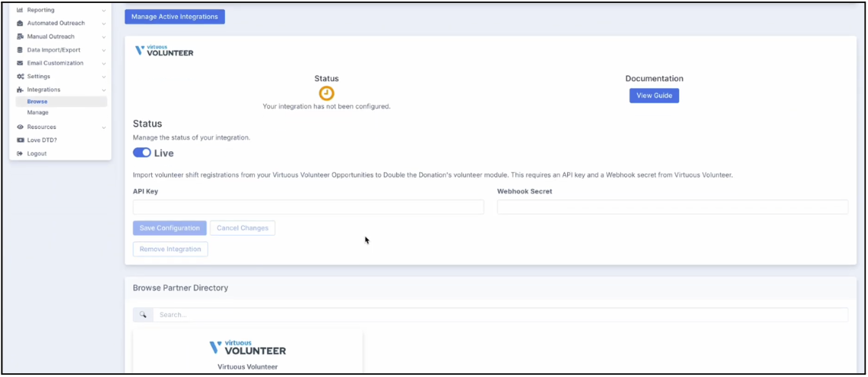Expand the Manual Outreach menu chevron

coord(104,37)
